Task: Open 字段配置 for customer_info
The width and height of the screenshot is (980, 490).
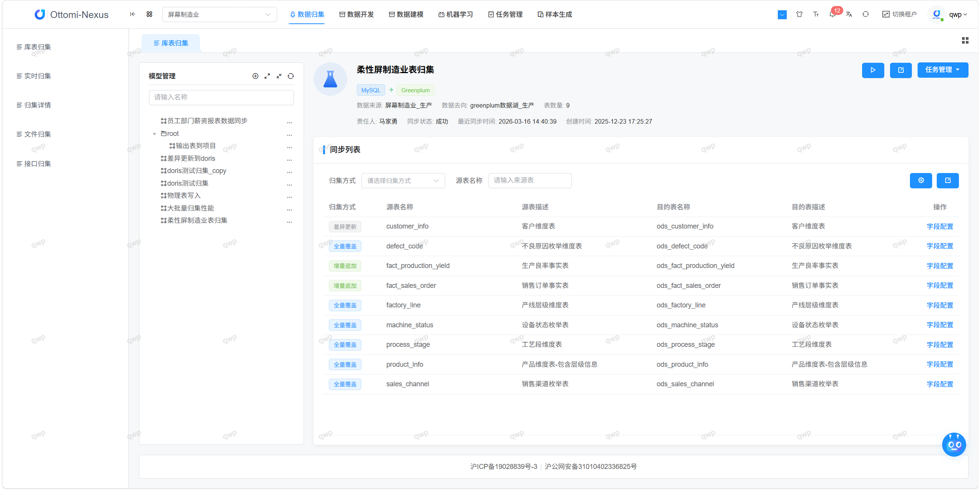Action: pyautogui.click(x=940, y=227)
